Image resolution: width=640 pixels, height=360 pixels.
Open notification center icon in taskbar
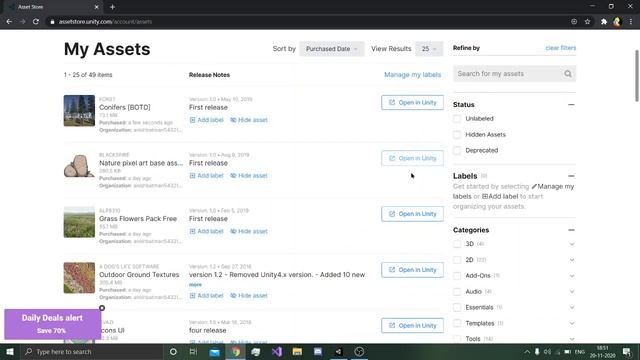coord(627,351)
